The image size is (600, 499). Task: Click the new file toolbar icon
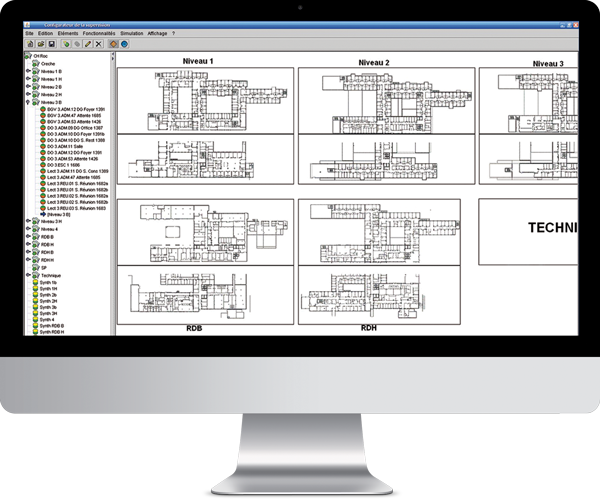click(29, 44)
